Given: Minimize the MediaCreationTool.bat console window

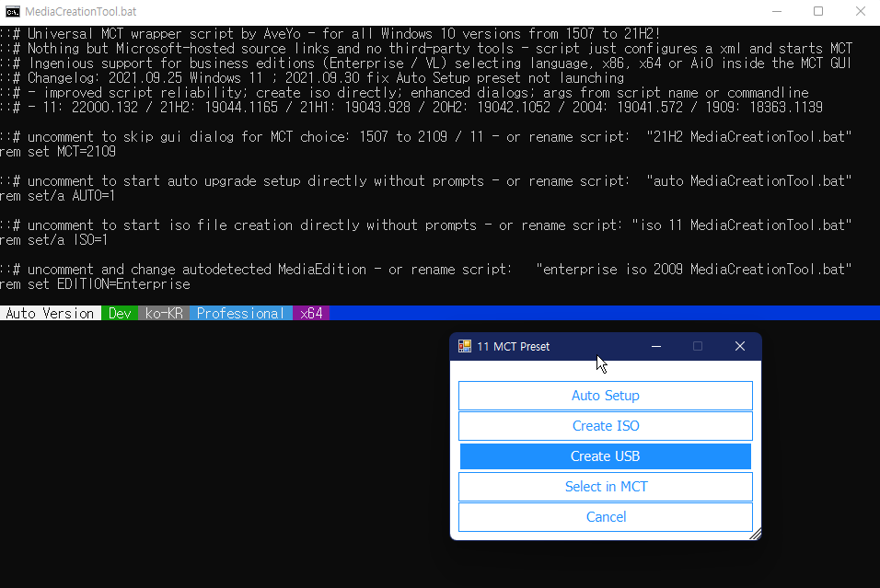Looking at the screenshot, I should pos(777,11).
